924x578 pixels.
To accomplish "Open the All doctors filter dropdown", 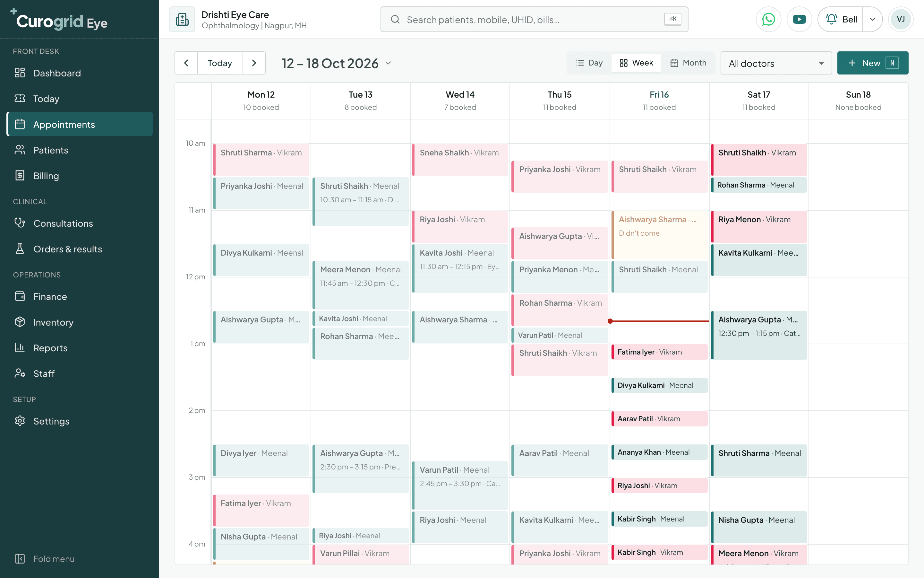I will tap(776, 63).
